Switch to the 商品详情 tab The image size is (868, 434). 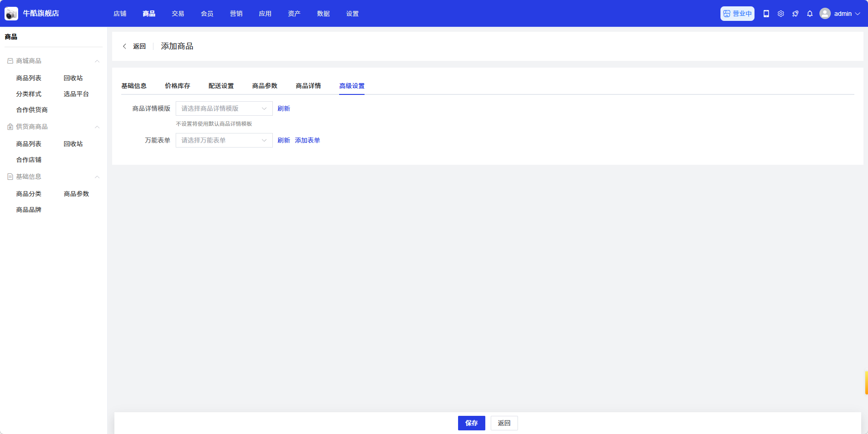pyautogui.click(x=308, y=86)
